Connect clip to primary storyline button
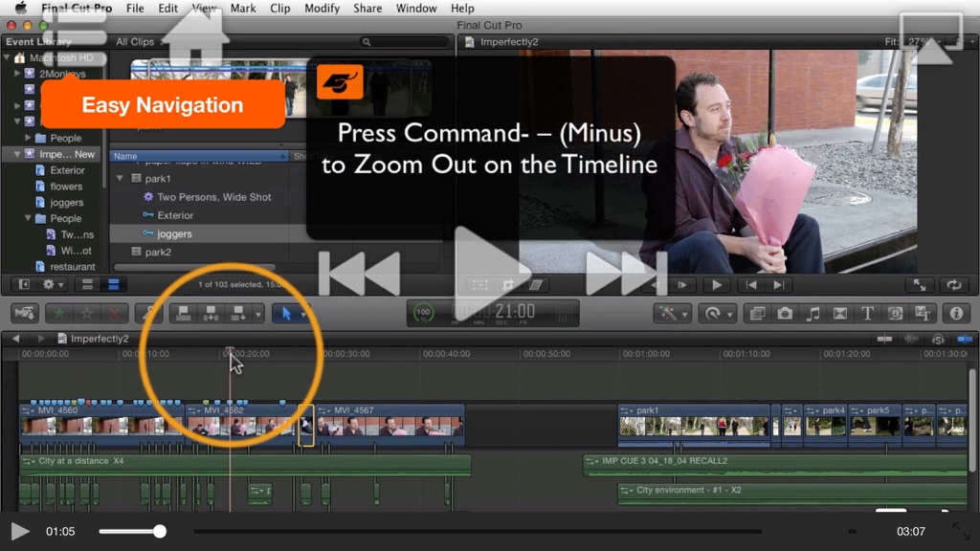The height and width of the screenshot is (551, 980). pos(183,313)
